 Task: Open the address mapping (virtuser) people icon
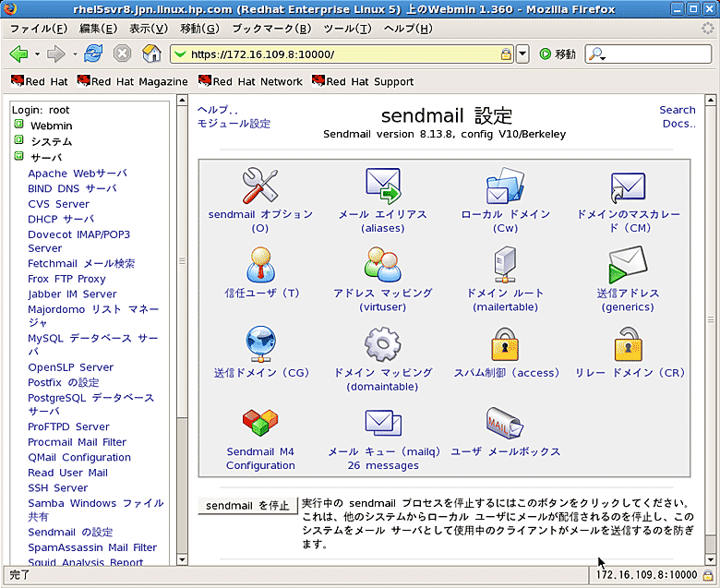(382, 264)
